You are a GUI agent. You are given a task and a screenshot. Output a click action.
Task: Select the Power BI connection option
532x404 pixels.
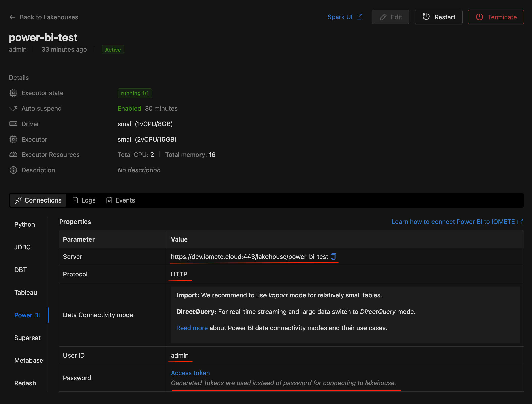[x=27, y=315]
